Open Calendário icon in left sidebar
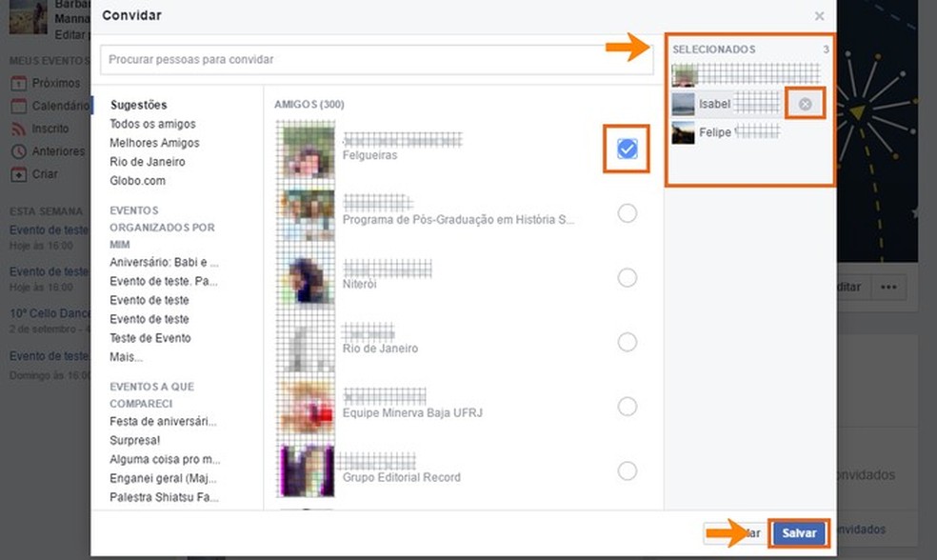This screenshot has width=937, height=560. tap(18, 106)
